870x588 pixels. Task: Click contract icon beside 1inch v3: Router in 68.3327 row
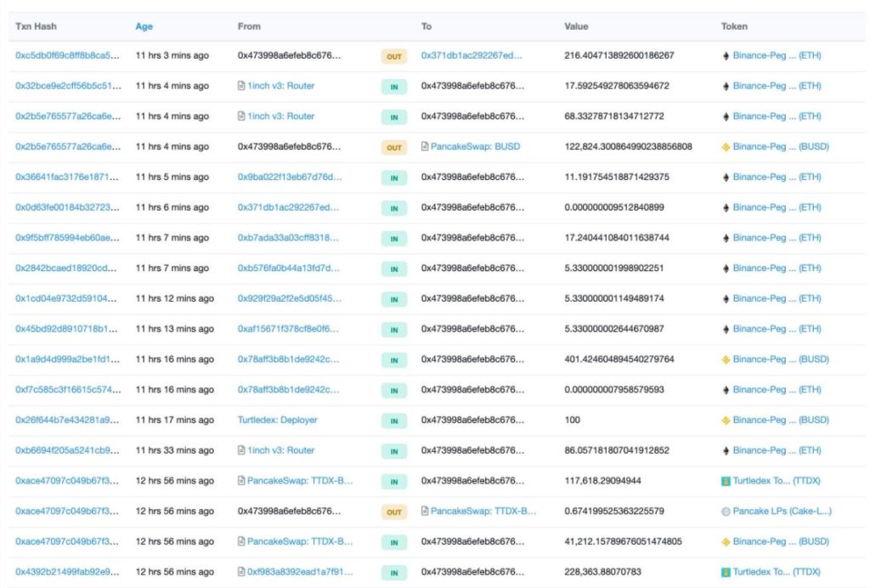click(x=241, y=116)
